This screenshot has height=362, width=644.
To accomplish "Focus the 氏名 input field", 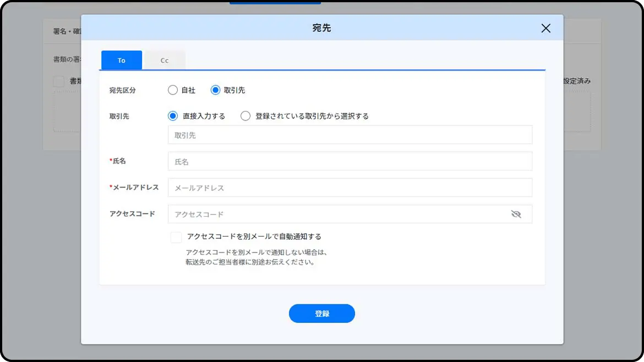I will (x=350, y=161).
